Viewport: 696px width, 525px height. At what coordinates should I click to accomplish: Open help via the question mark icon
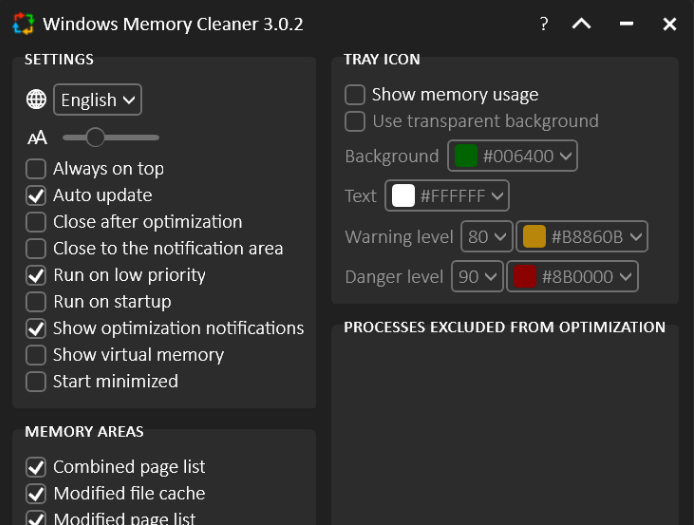pos(544,24)
